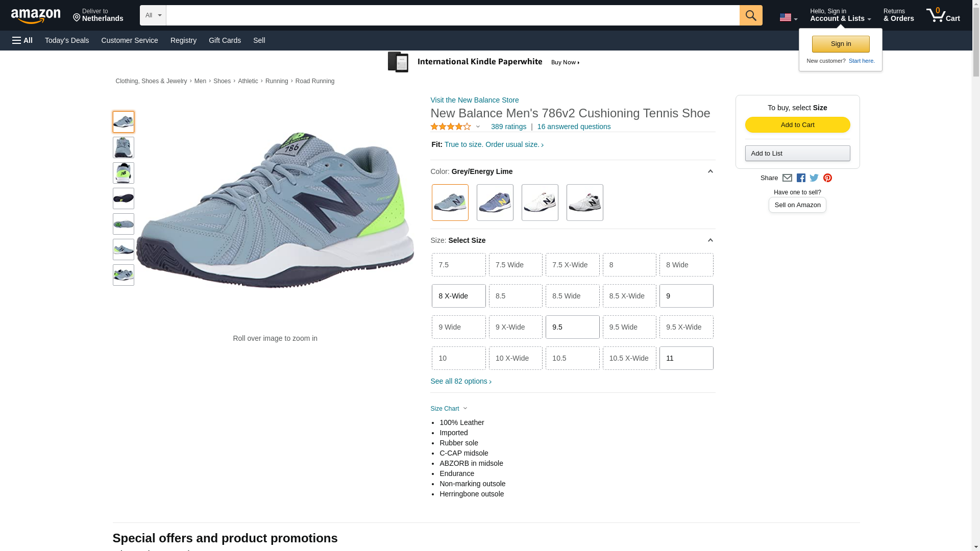Open the All hamburger menu
The width and height of the screenshot is (980, 551).
pos(22,40)
